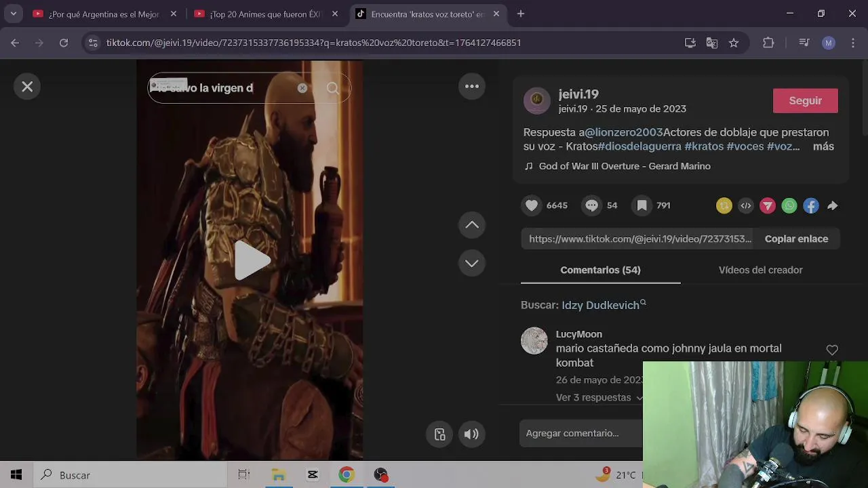The width and height of the screenshot is (868, 488).
Task: Open Task View on taskbar
Action: pos(244,475)
